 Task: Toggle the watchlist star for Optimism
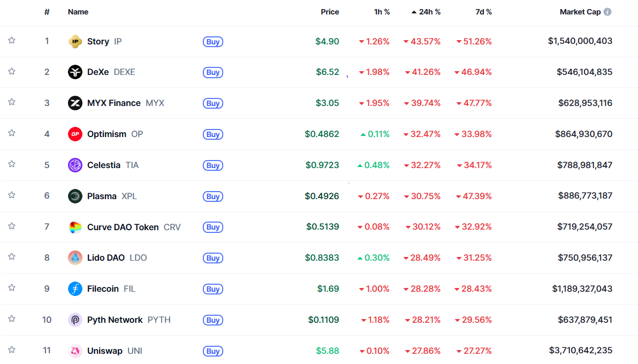click(x=12, y=133)
